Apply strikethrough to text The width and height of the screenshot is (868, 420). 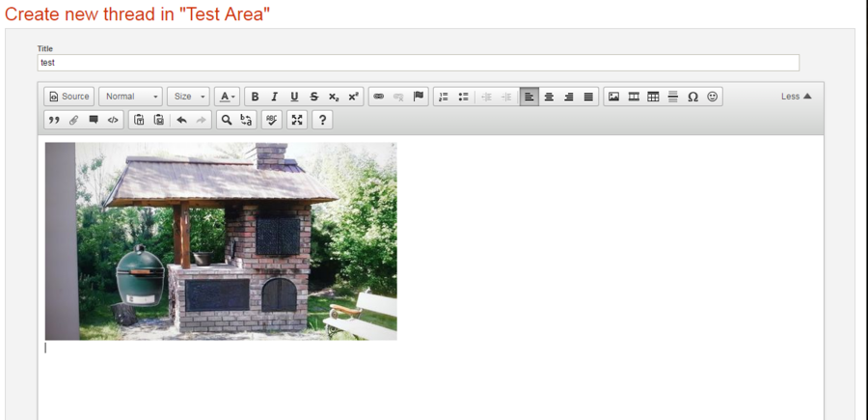[x=314, y=97]
